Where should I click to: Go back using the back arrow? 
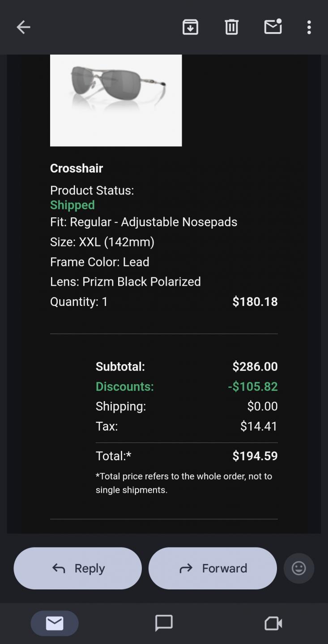pos(23,27)
